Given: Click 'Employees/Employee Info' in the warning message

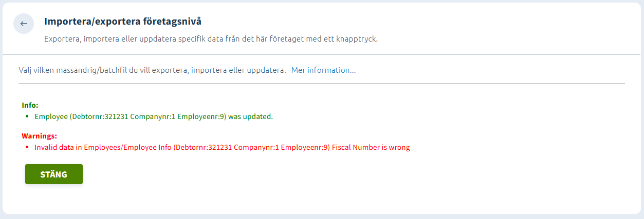Looking at the screenshot, I should 127,147.
